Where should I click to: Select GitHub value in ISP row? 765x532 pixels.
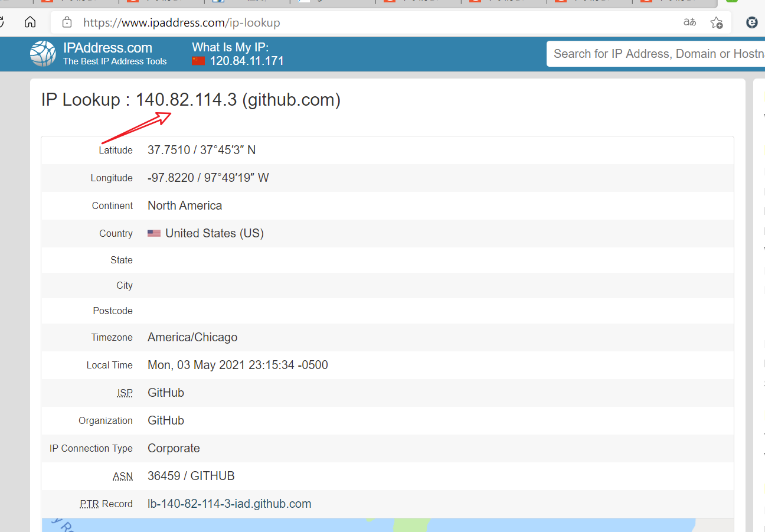tap(166, 393)
